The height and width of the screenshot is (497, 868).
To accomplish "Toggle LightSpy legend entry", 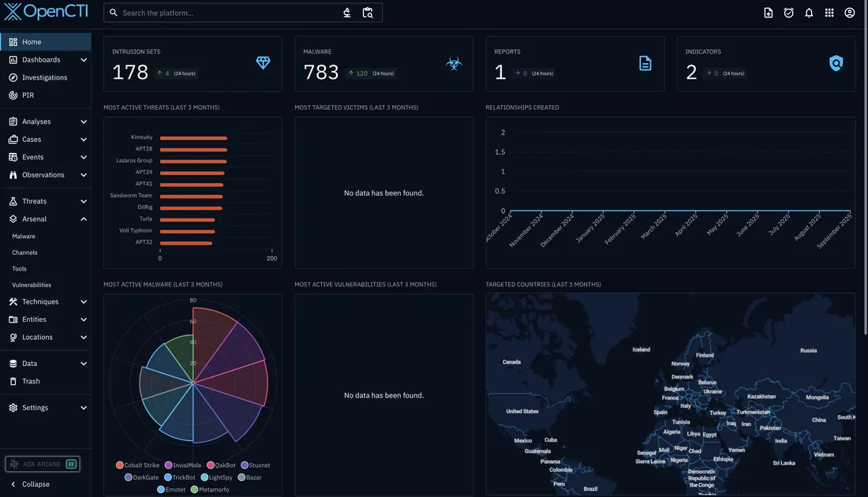I will 216,477.
